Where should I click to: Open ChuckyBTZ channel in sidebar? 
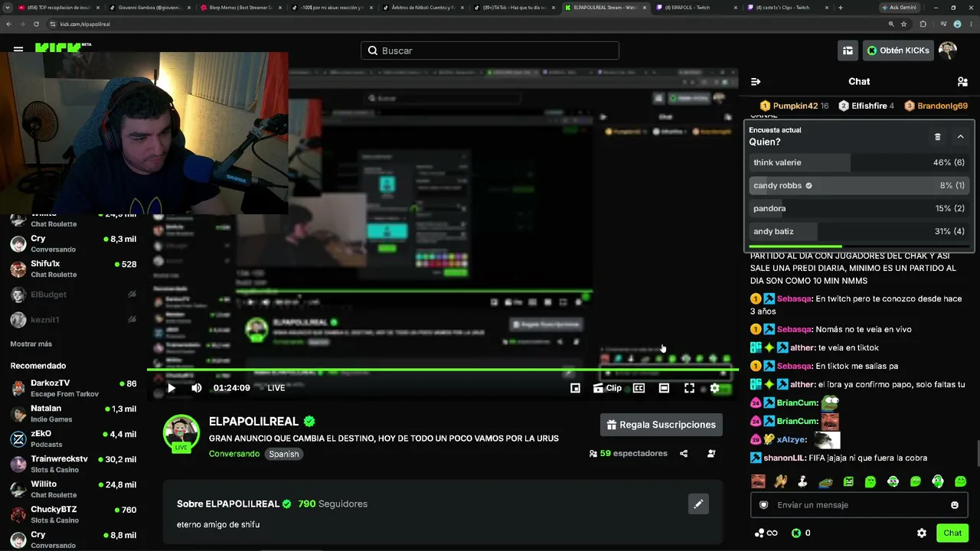coord(73,514)
